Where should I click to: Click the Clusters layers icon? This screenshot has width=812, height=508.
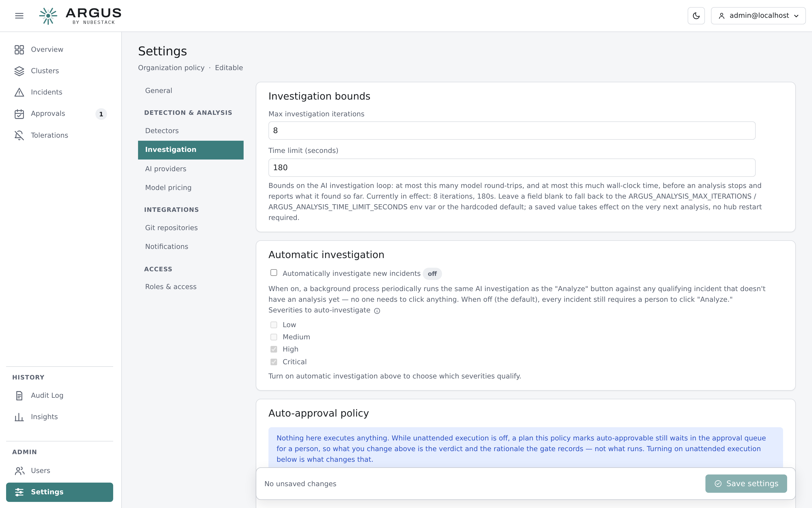[19, 71]
